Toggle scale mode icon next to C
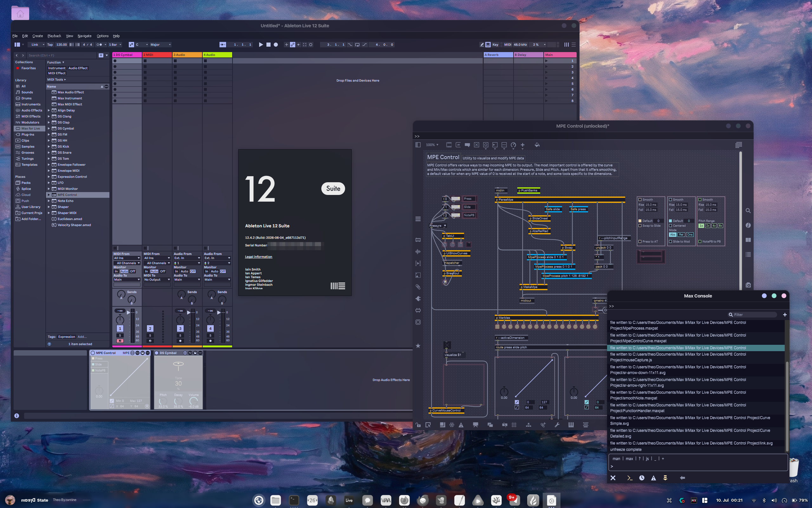The image size is (812, 508). pos(131,45)
